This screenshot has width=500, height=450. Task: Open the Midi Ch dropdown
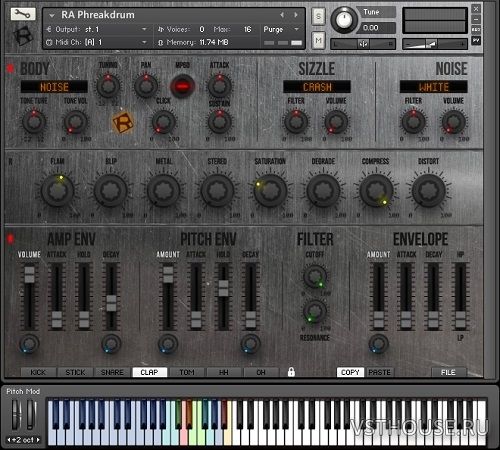pos(97,42)
